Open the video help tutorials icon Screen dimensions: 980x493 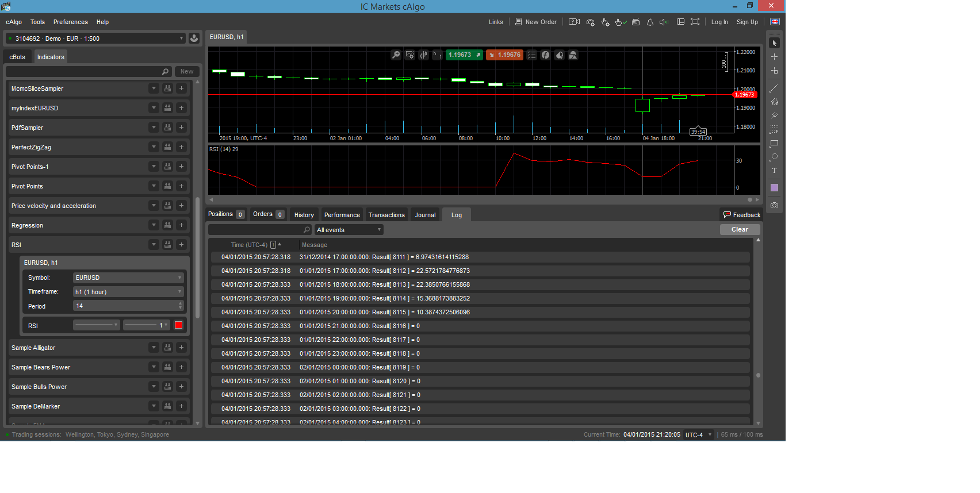click(574, 22)
